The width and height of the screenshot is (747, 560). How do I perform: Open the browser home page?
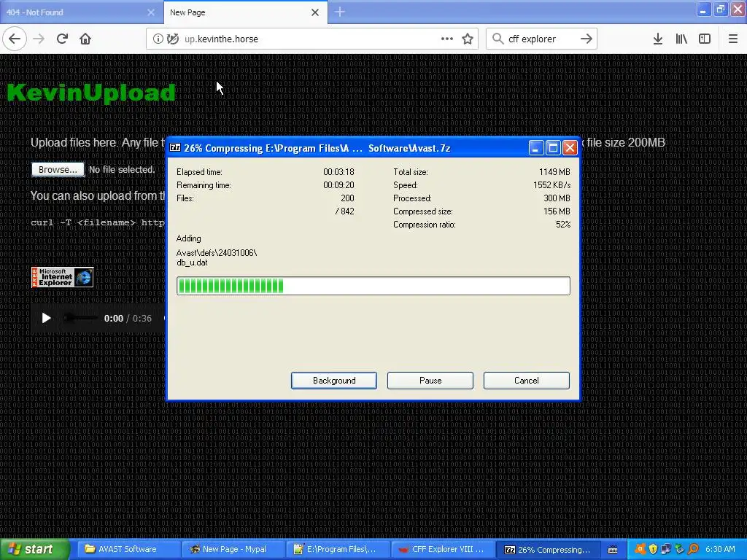pyautogui.click(x=85, y=39)
